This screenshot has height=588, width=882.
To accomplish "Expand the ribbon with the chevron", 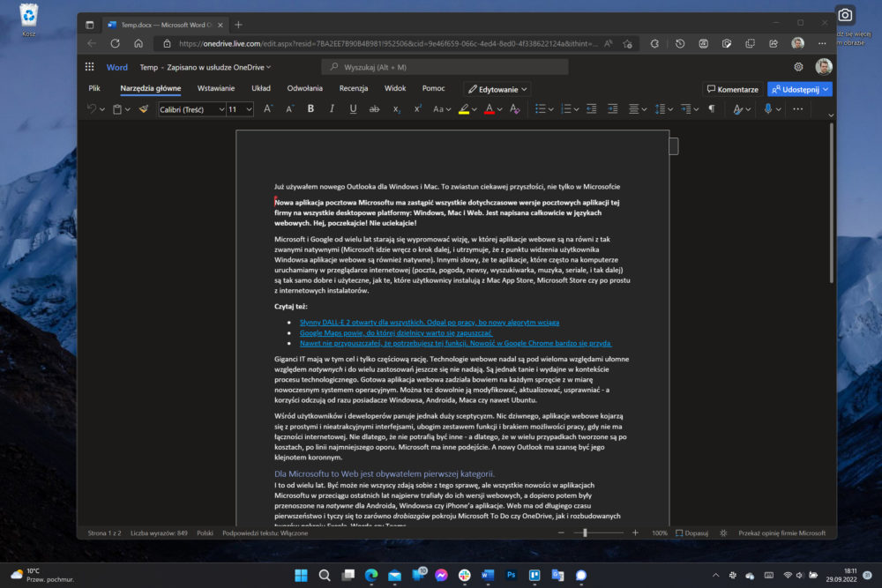I will (831, 115).
